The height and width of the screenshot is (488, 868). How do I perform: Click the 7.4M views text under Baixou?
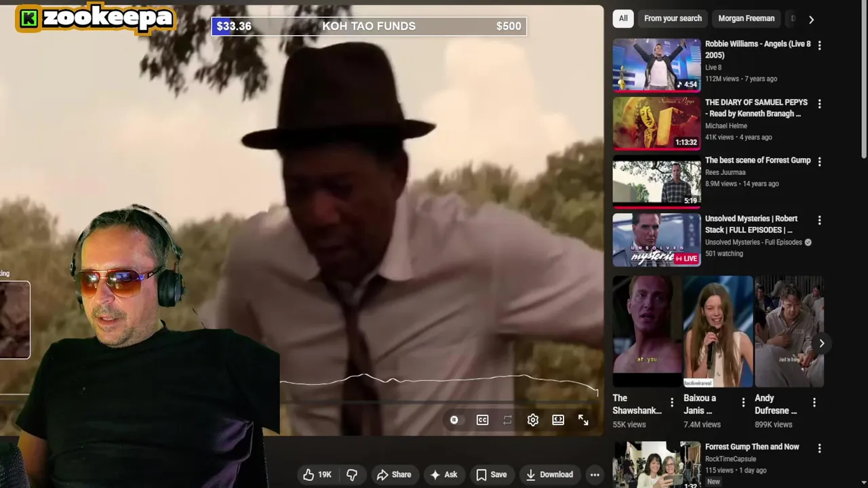pyautogui.click(x=702, y=424)
